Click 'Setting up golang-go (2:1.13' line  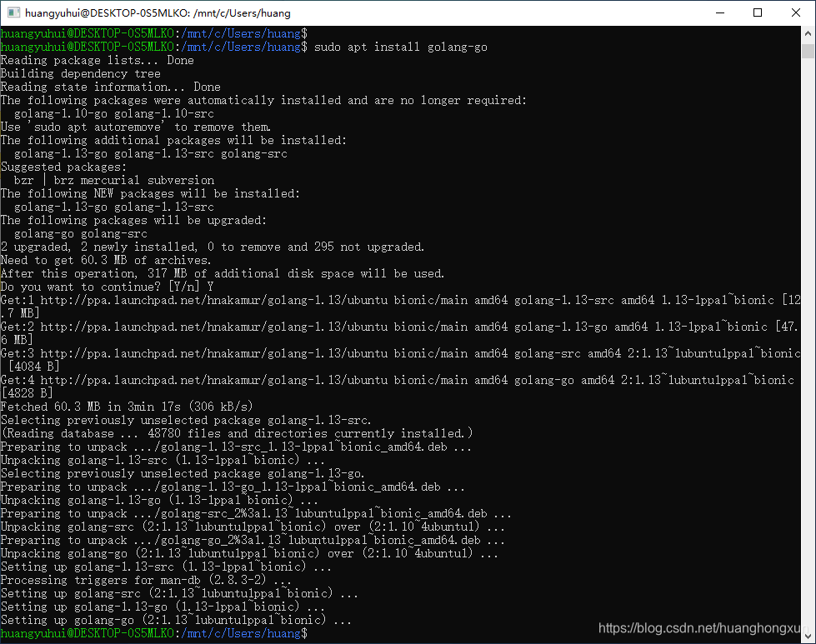click(176, 621)
